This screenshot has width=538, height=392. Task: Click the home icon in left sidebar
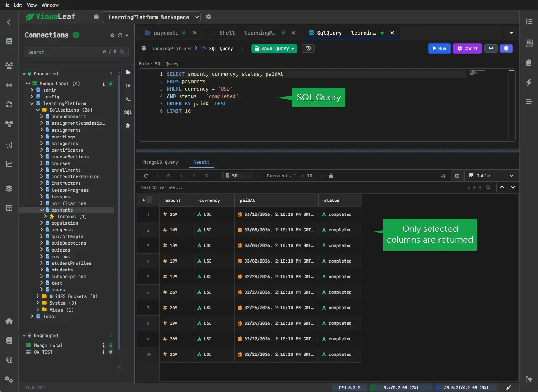[x=9, y=321]
